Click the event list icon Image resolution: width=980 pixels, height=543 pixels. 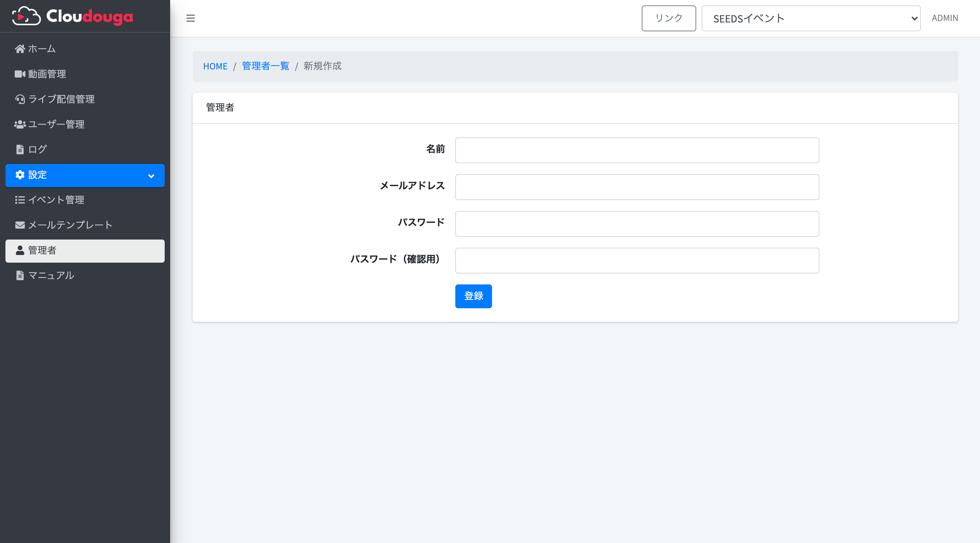point(20,200)
